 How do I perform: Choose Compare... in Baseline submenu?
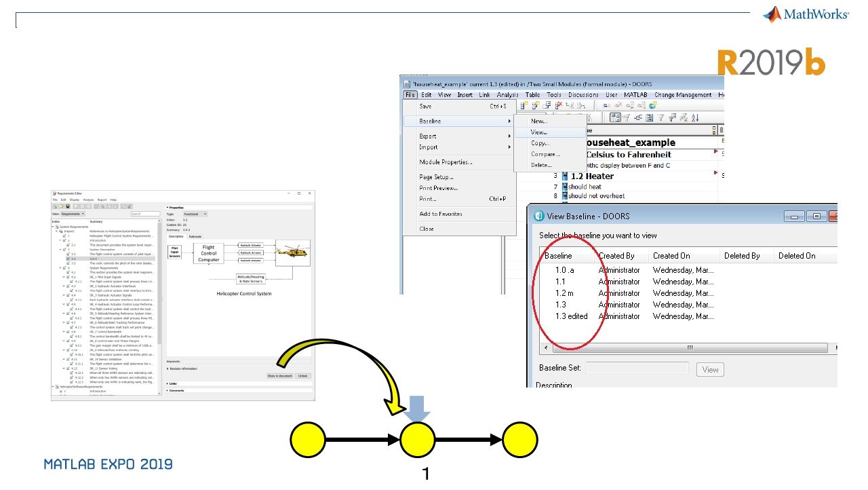point(549,154)
